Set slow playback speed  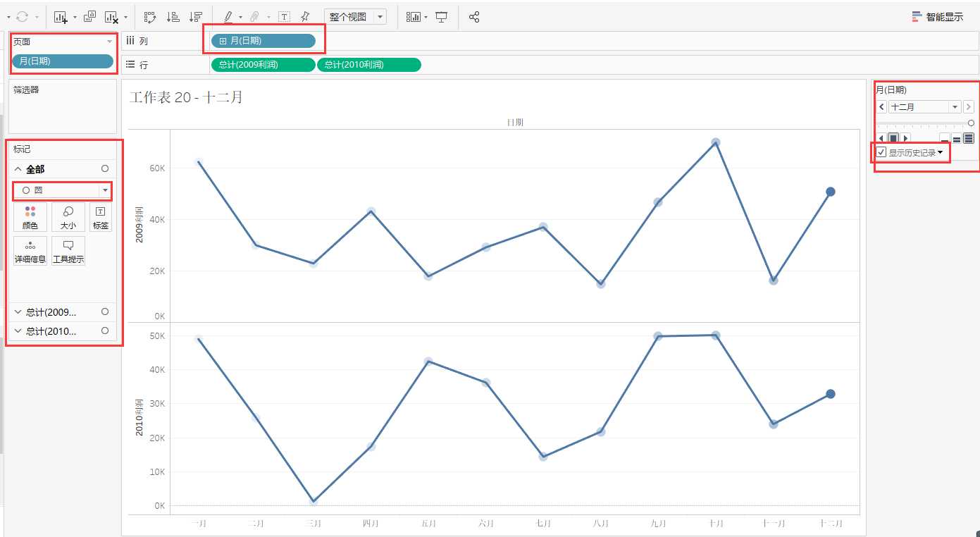pyautogui.click(x=945, y=138)
